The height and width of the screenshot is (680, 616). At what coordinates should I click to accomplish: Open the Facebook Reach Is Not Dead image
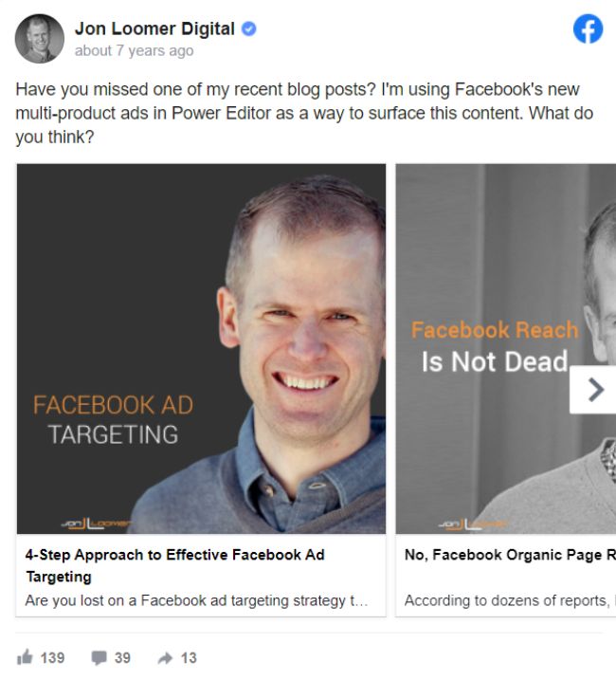pyautogui.click(x=505, y=349)
